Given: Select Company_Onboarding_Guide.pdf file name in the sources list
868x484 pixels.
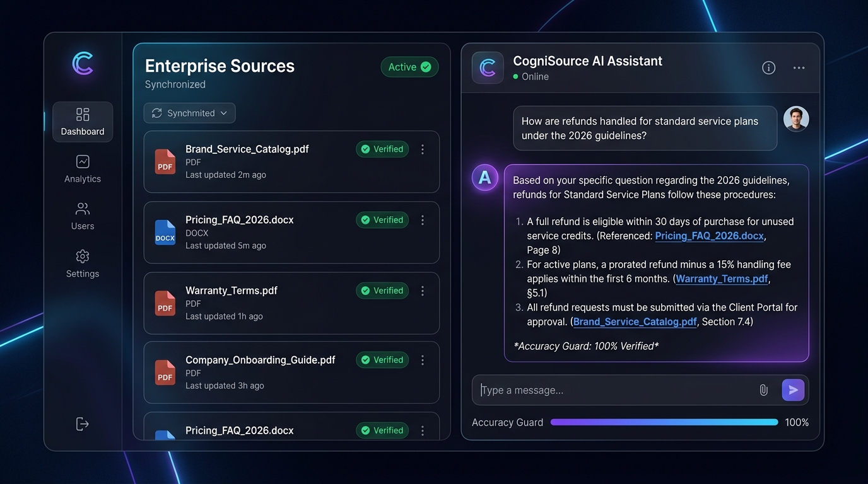Looking at the screenshot, I should pyautogui.click(x=261, y=360).
